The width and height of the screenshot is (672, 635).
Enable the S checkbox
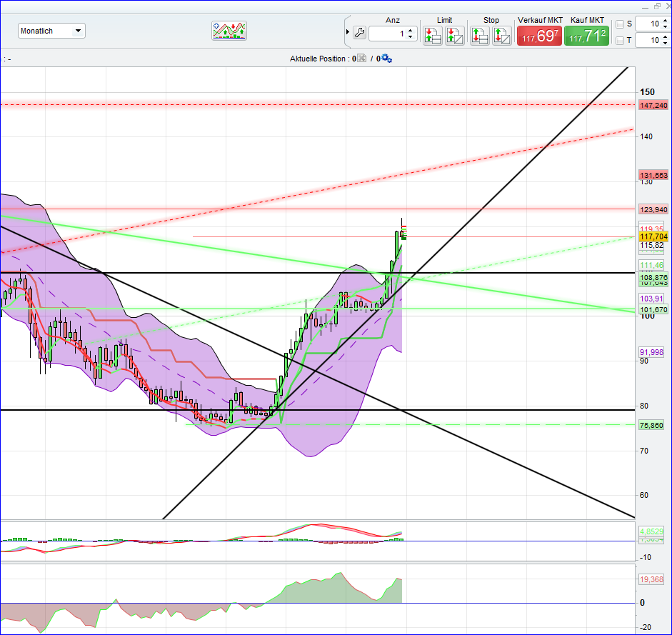click(x=620, y=24)
